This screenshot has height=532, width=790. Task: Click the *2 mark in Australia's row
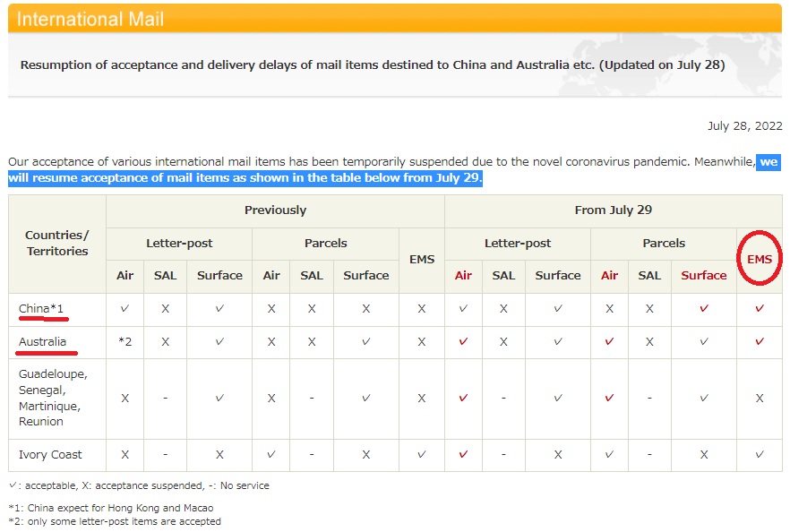click(x=125, y=342)
